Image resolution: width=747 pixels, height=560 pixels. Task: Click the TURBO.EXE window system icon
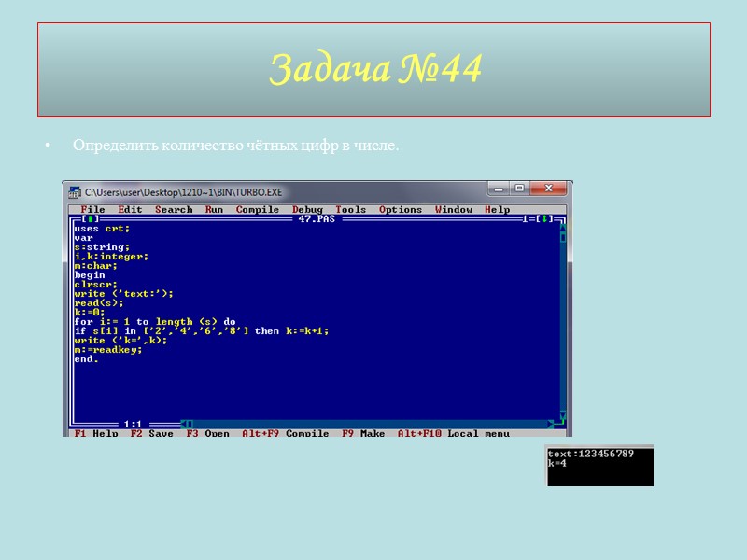pos(75,192)
